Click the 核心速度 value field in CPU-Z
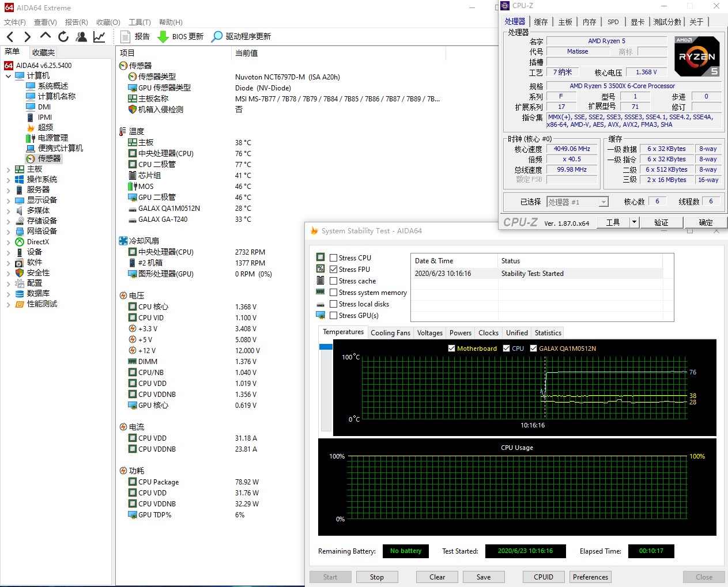728x587 pixels. [571, 149]
